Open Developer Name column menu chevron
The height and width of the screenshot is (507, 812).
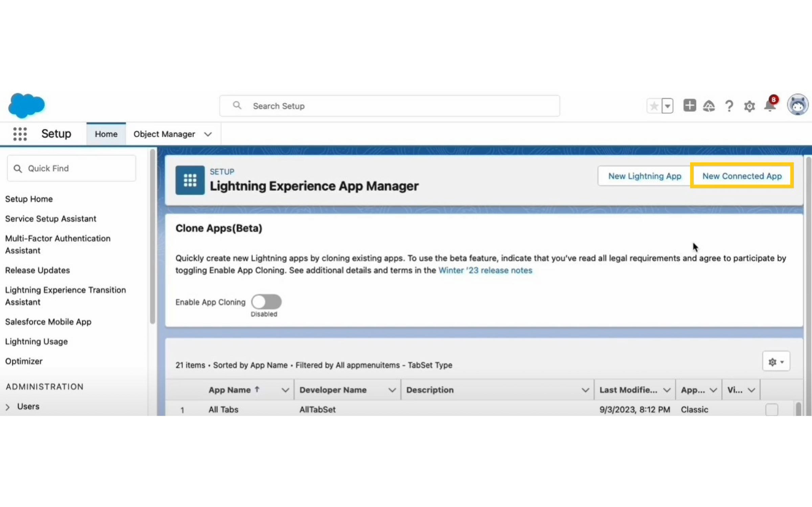tap(392, 390)
